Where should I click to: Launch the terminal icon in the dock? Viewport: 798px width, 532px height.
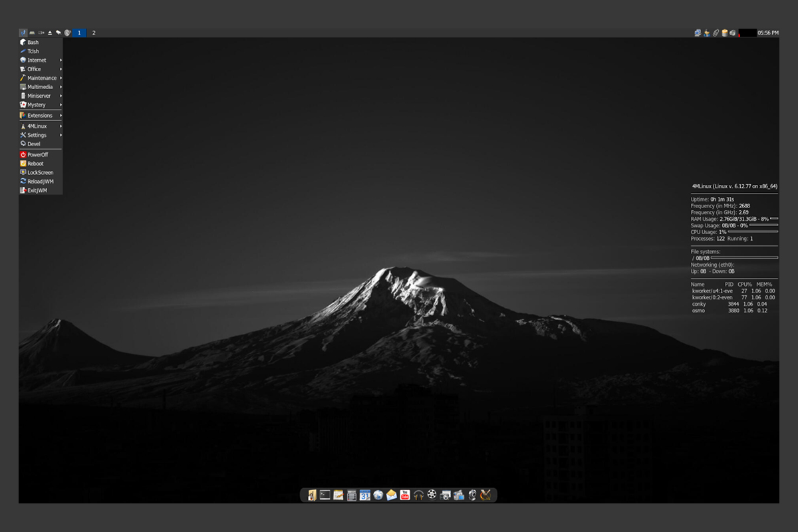[325, 495]
